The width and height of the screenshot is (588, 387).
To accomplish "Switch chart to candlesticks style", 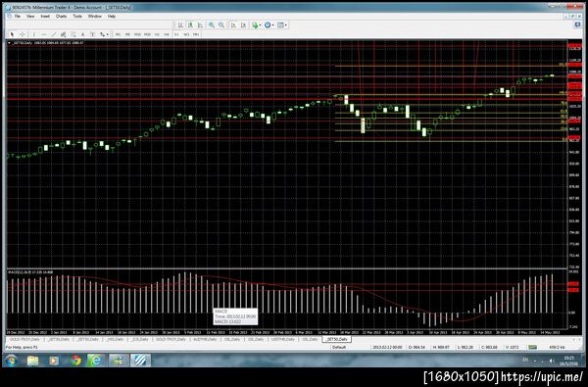I will [190, 25].
